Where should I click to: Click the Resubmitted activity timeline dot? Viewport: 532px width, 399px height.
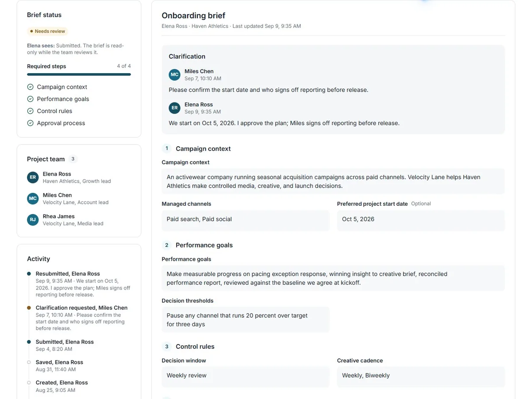tap(29, 274)
